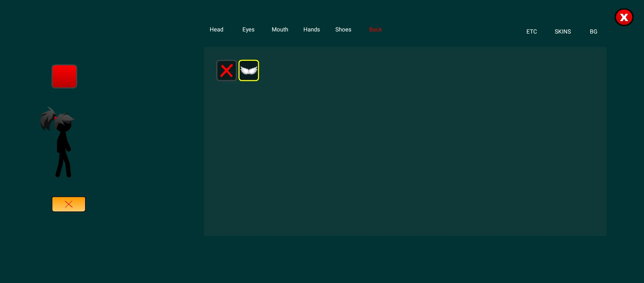Clear all character customizations button

click(x=68, y=204)
